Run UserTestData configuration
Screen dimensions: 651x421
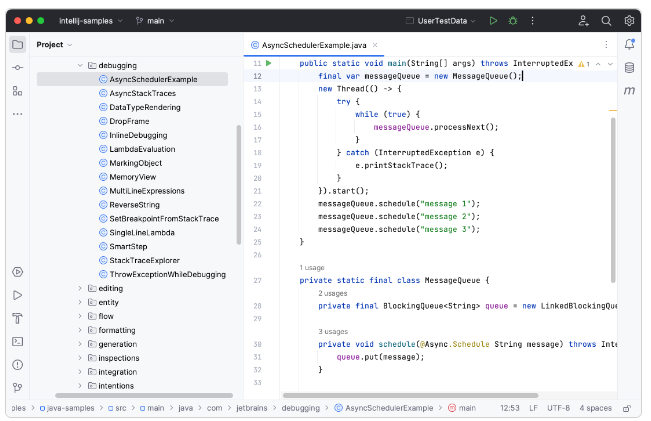click(493, 21)
